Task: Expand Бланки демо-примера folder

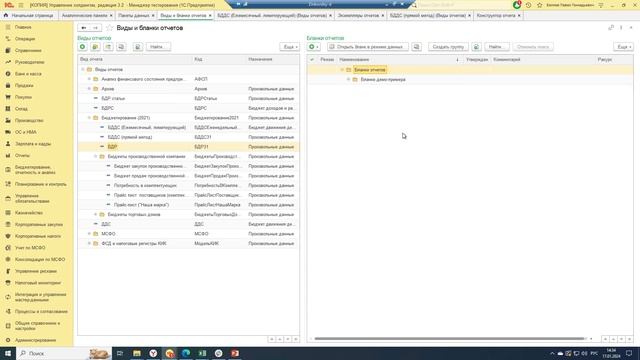Action: click(349, 80)
